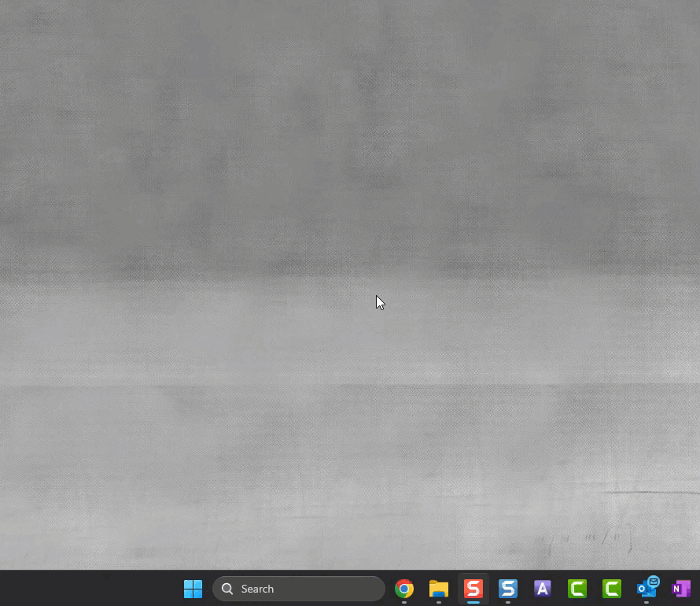Focus the highlighted active Snagit taskbar button
Image resolution: width=700 pixels, height=606 pixels.
pyautogui.click(x=473, y=589)
